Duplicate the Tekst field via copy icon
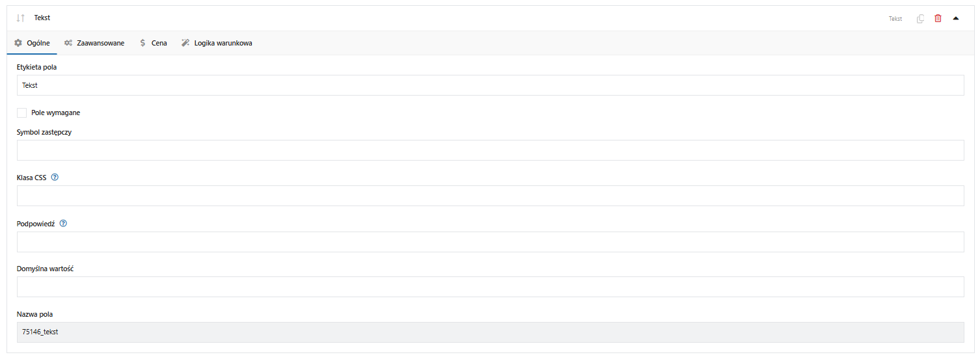Viewport: 980px width, 359px height. (920, 18)
